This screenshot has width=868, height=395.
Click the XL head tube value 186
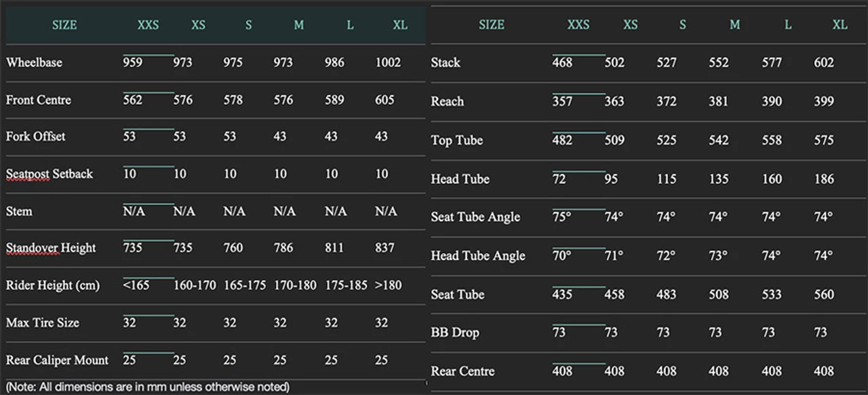(824, 179)
